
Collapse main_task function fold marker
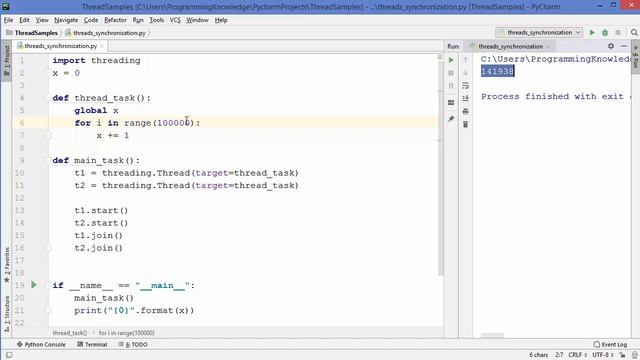(x=48, y=160)
